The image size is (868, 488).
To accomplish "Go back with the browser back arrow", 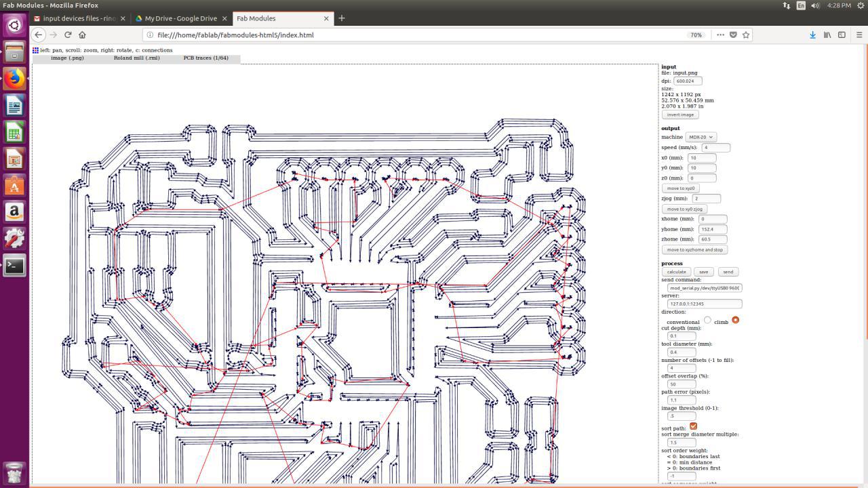I will (39, 35).
